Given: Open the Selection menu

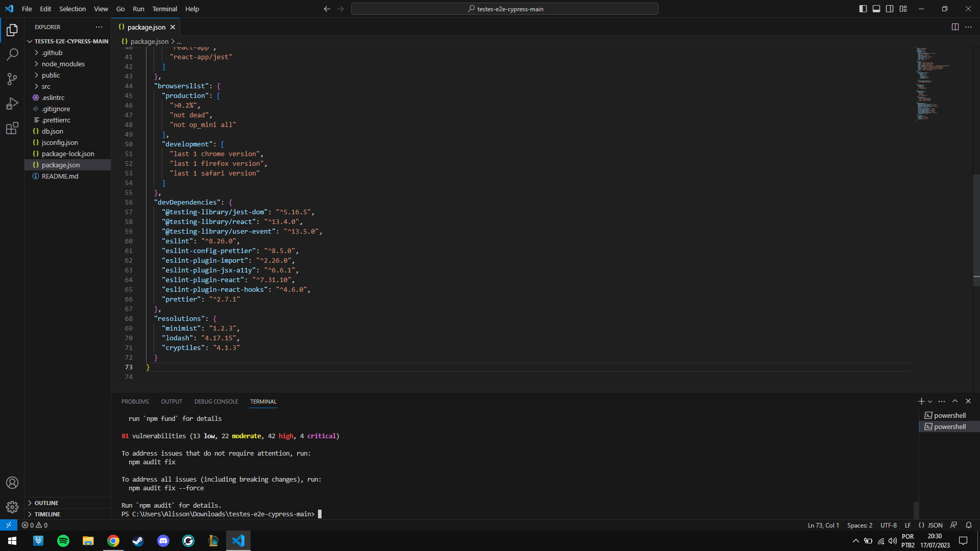Looking at the screenshot, I should pos(72,9).
